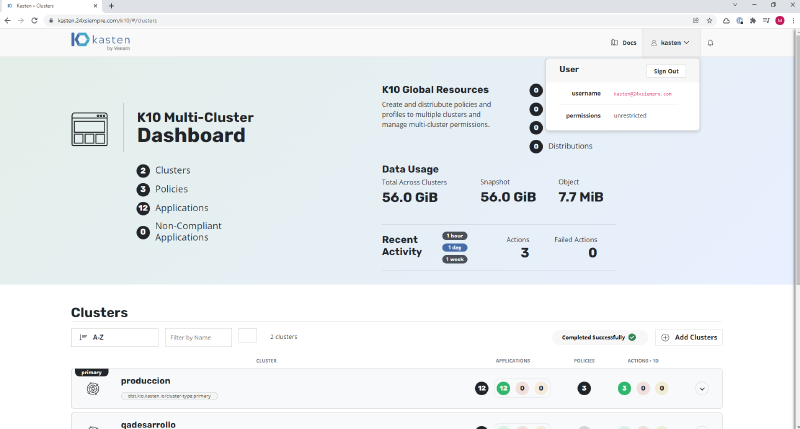Open the tab search chevron in title bar
This screenshot has height=429, width=800.
735,5
